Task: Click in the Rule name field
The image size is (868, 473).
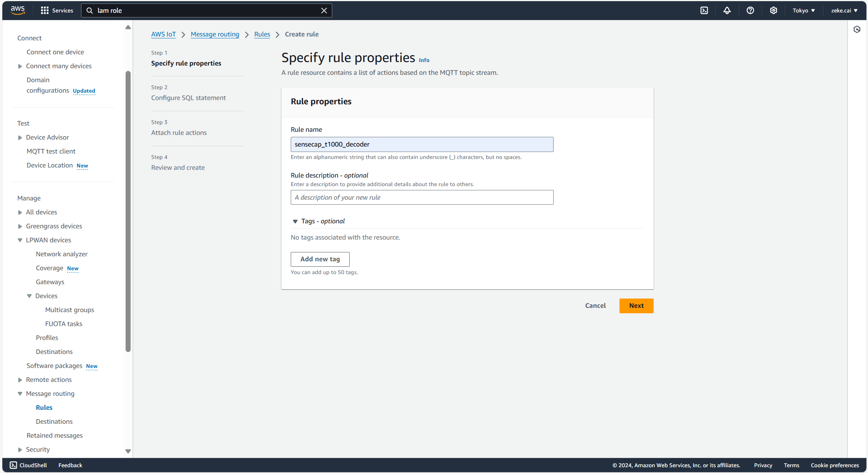Action: pos(422,144)
